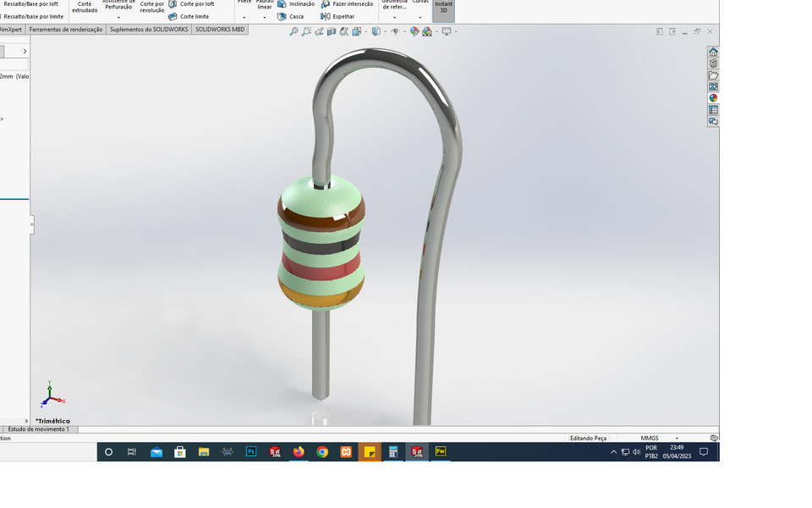
Task: Launch Photoshop from the taskbar
Action: coord(251,451)
